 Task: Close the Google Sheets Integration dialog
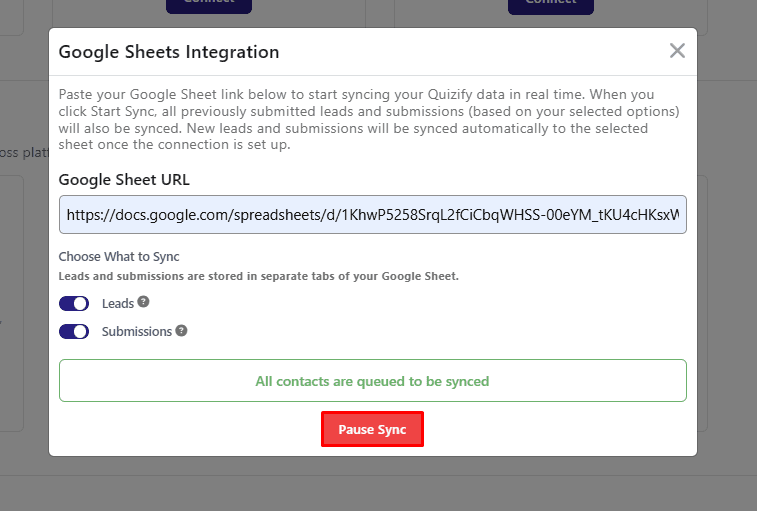677,51
